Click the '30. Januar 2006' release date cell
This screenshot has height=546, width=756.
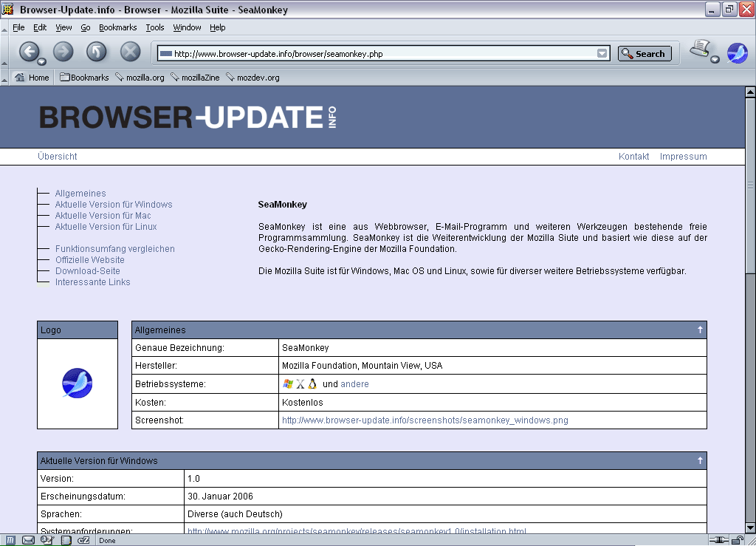(446, 496)
